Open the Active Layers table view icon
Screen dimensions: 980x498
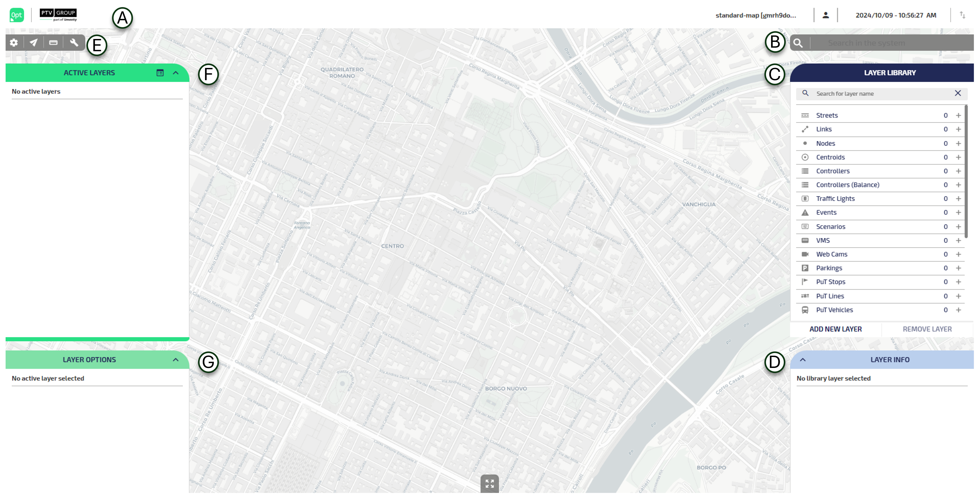coord(160,73)
